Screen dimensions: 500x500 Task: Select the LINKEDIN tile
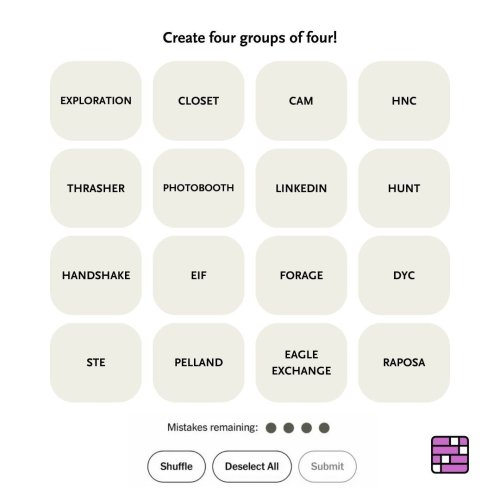pos(301,188)
